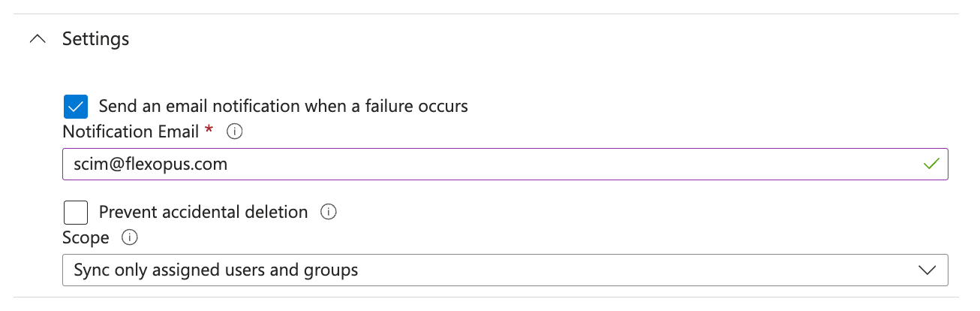
Task: Uncheck the email failure notification checkbox
Action: pos(75,107)
